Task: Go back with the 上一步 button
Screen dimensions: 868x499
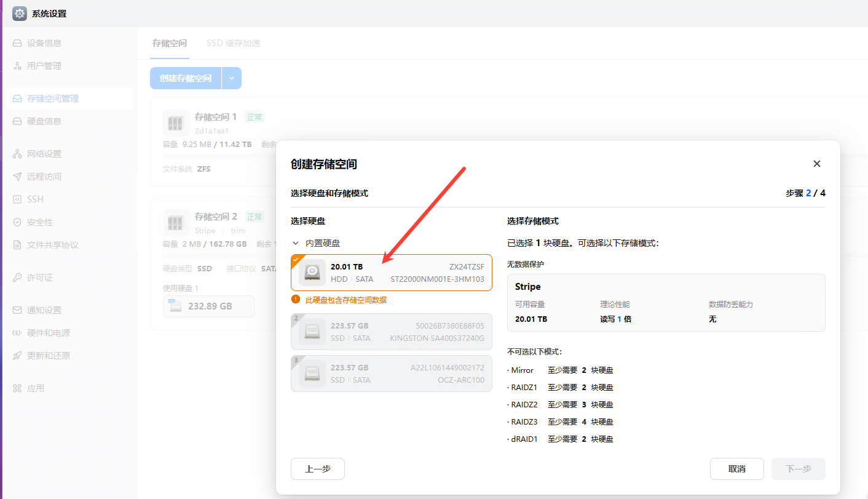Action: click(x=318, y=469)
